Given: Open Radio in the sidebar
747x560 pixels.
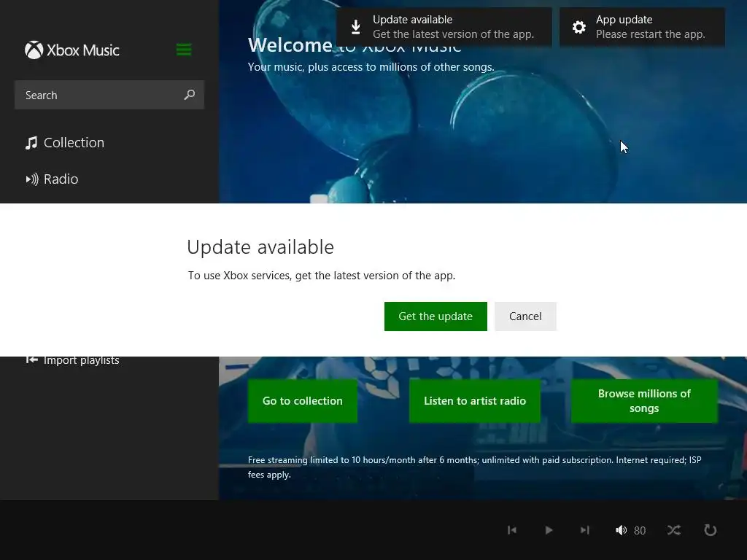Looking at the screenshot, I should pyautogui.click(x=52, y=179).
